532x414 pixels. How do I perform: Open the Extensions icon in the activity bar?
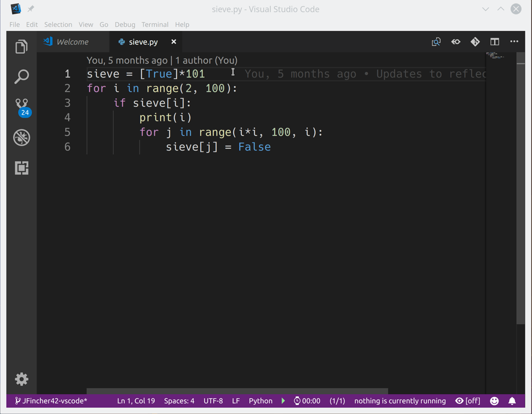pos(21,168)
